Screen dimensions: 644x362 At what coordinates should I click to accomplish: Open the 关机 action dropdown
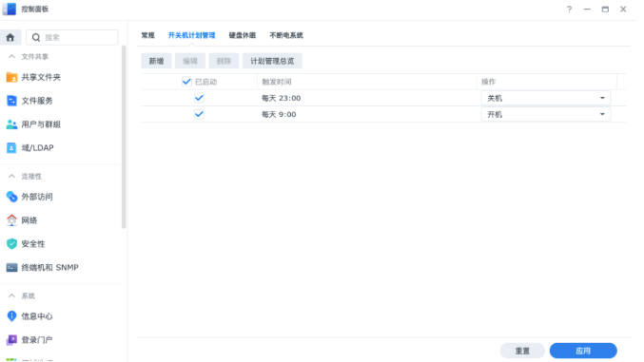tap(545, 98)
